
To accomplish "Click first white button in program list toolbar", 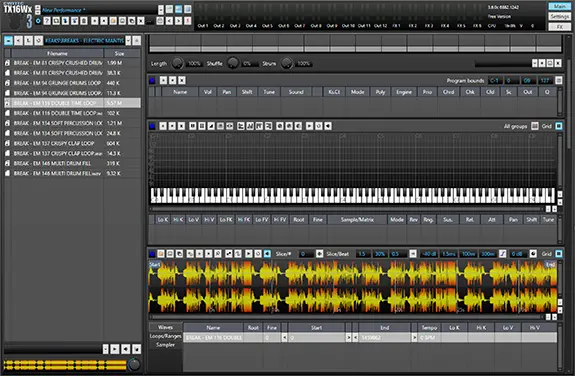I will coord(163,80).
